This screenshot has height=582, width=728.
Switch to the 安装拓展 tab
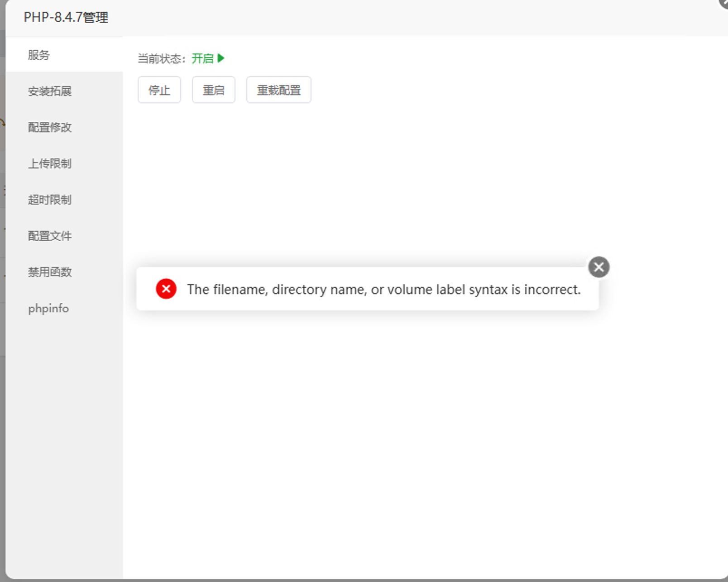tap(50, 91)
